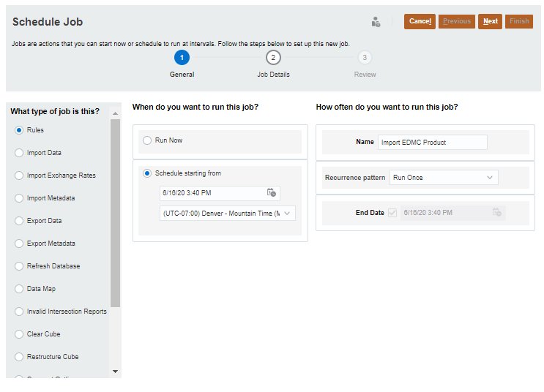Click the job Name input field
The height and width of the screenshot is (392, 544).
pyautogui.click(x=432, y=142)
